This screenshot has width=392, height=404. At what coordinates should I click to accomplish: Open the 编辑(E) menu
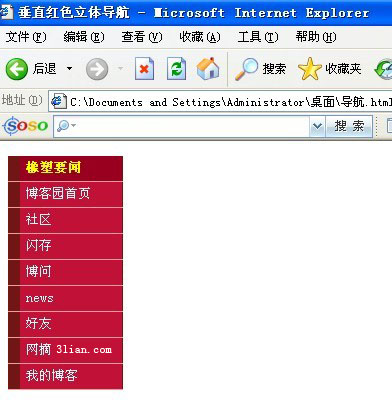click(x=84, y=37)
